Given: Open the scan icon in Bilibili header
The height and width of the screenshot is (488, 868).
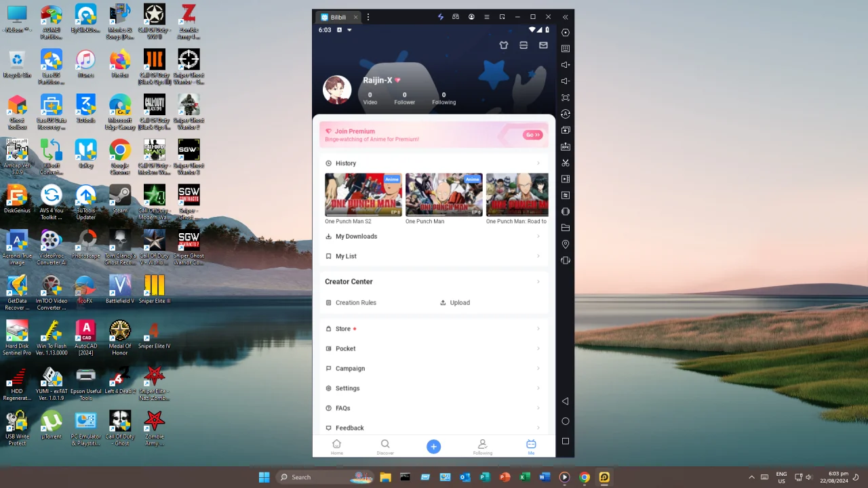Looking at the screenshot, I should point(524,45).
